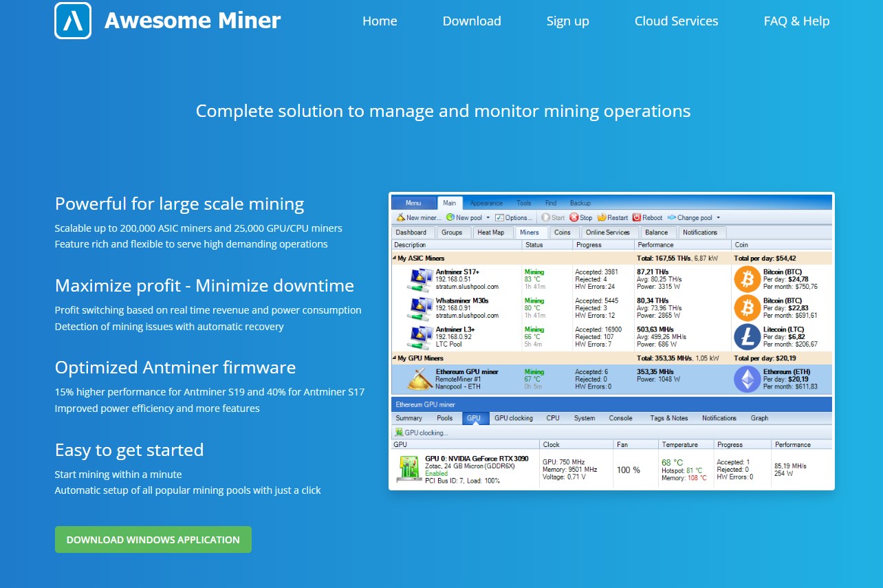Switch to the Appearance ribbon tab
The width and height of the screenshot is (883, 588).
pos(486,203)
